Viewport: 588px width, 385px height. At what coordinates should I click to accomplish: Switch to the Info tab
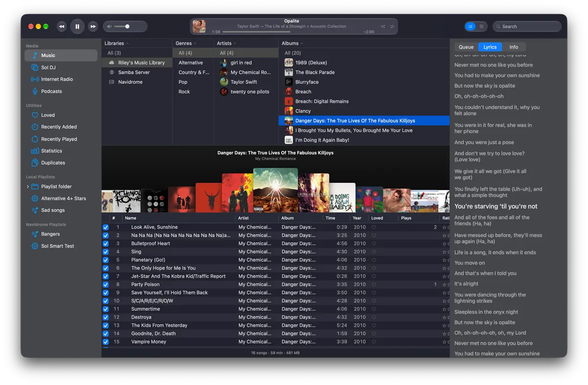[514, 47]
